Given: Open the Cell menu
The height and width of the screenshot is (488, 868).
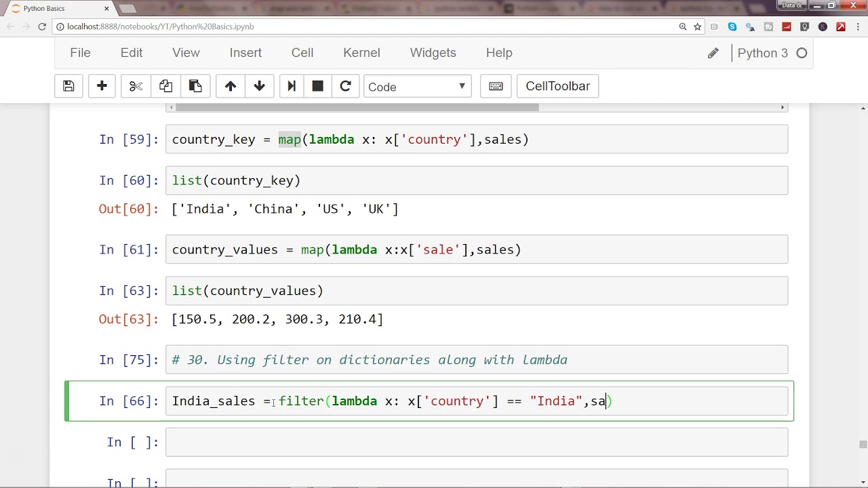Looking at the screenshot, I should pos(302,53).
